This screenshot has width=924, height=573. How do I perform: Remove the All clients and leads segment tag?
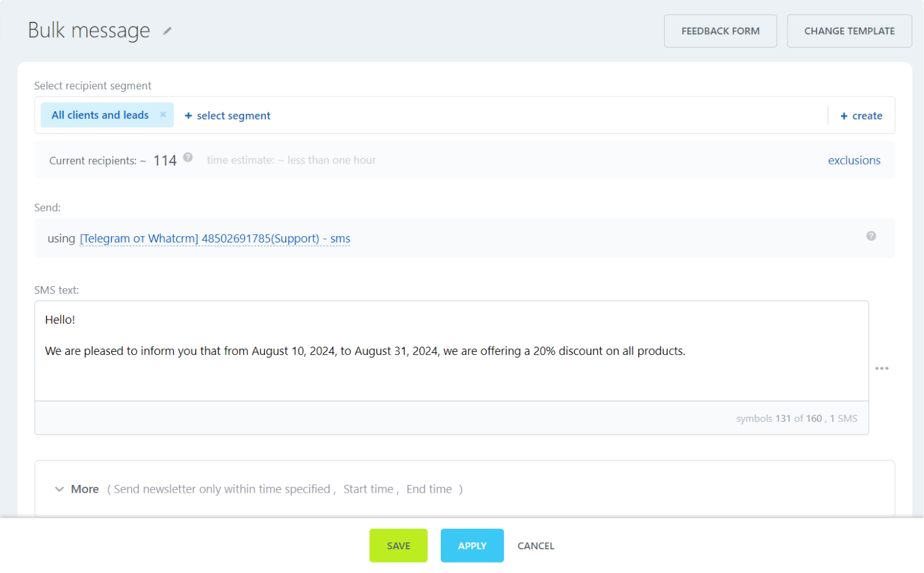[163, 114]
